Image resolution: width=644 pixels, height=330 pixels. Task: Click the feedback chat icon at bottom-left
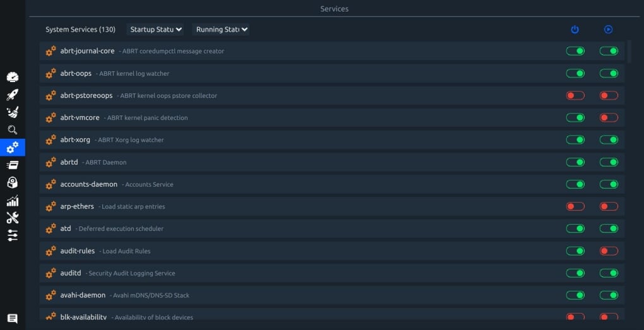tap(13, 319)
